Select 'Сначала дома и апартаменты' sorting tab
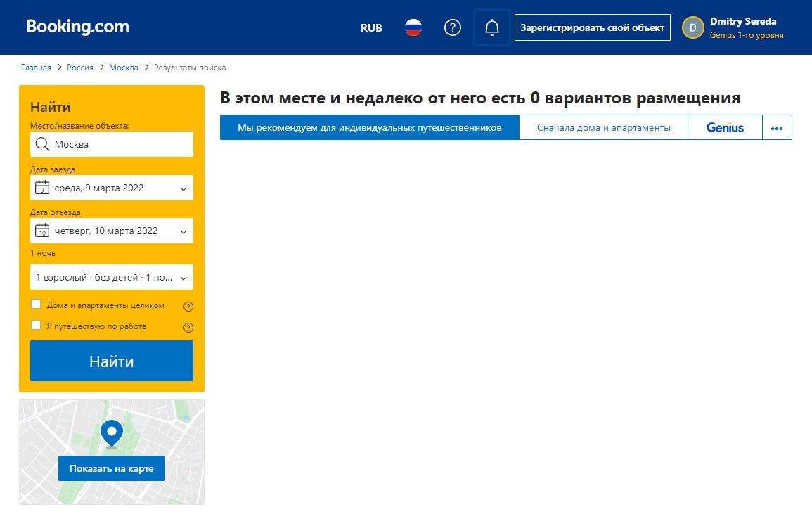Viewport: 812px width, 519px height. (x=603, y=127)
